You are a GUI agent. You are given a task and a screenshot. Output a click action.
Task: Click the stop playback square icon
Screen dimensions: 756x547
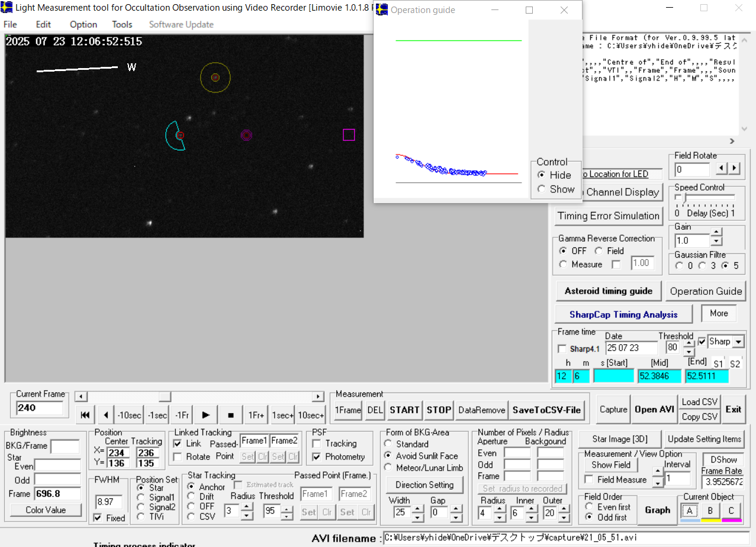pos(231,416)
